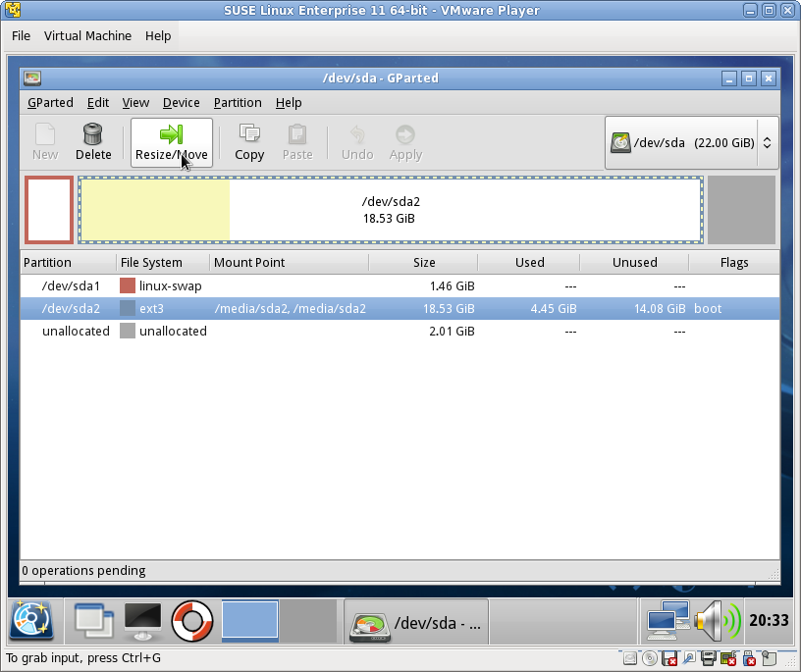Open the Partition menu
Image resolution: width=801 pixels, height=672 pixels.
[238, 103]
